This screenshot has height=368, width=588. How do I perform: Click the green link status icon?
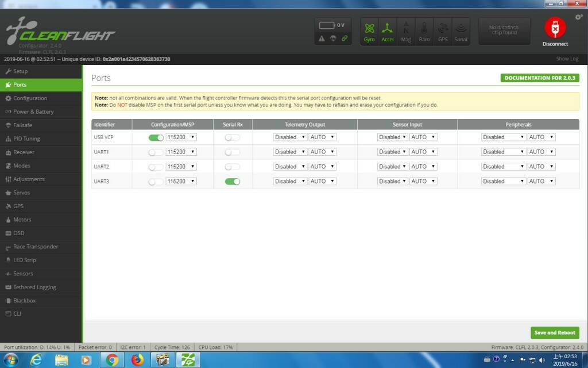[x=345, y=39]
